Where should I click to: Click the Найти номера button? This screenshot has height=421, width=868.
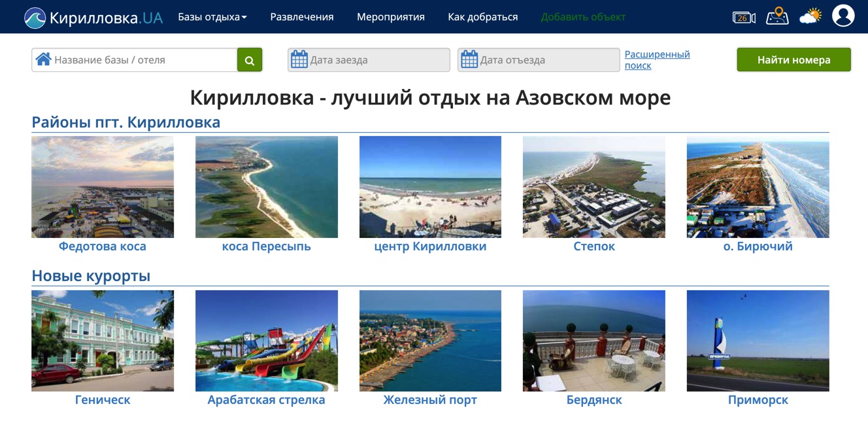[794, 59]
